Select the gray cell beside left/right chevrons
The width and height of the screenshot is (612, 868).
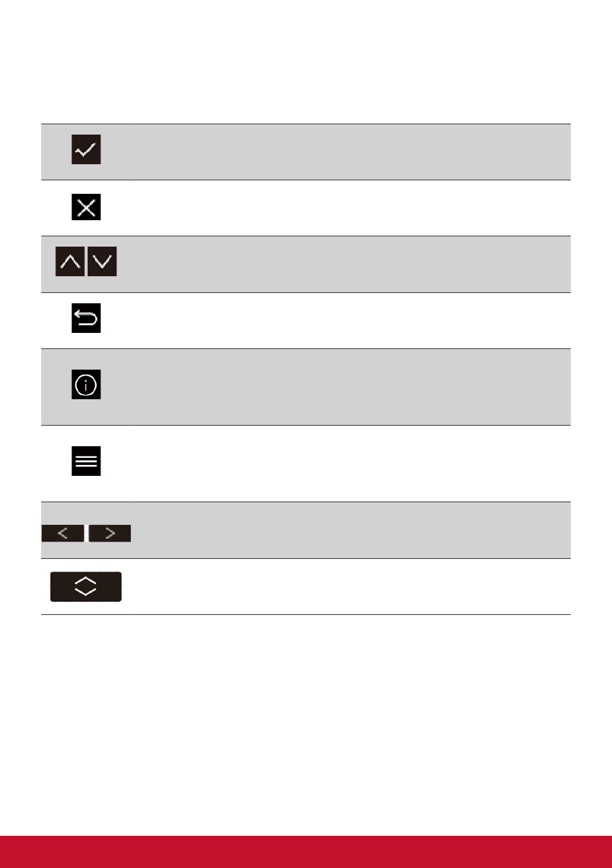click(350, 530)
